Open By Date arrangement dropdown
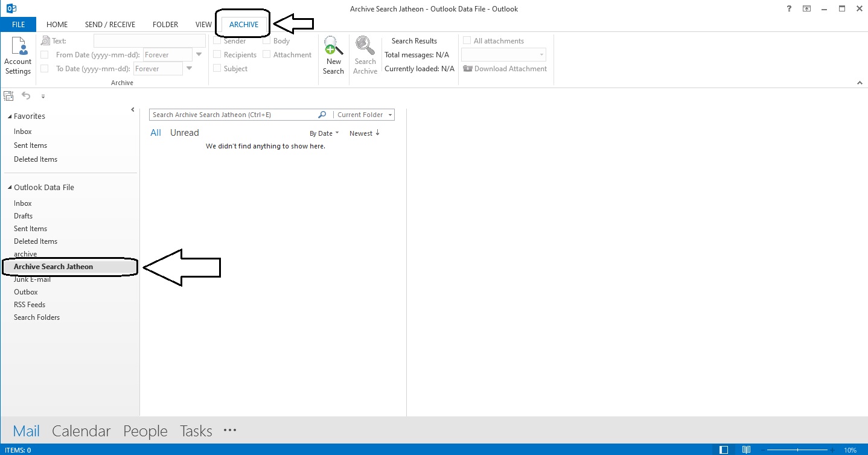 324,133
